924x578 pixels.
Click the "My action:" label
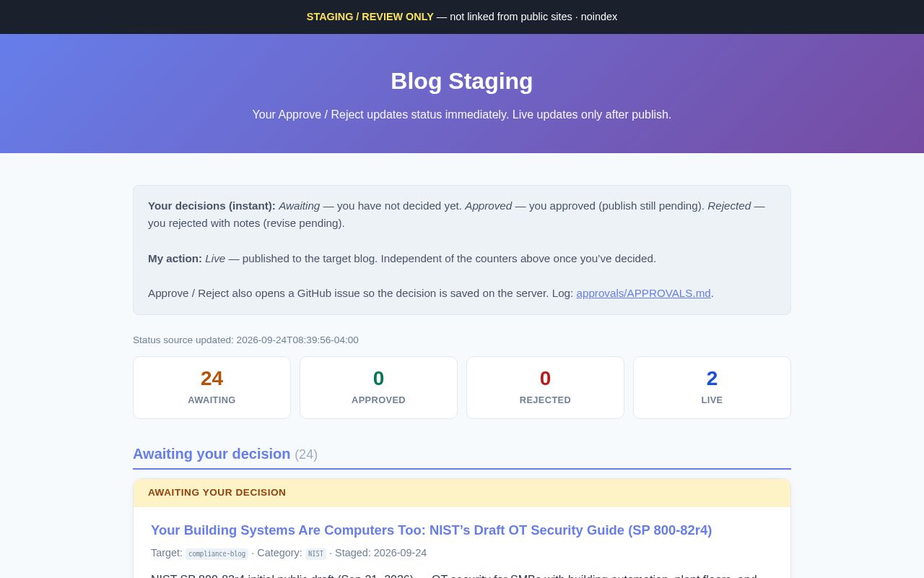[175, 259]
